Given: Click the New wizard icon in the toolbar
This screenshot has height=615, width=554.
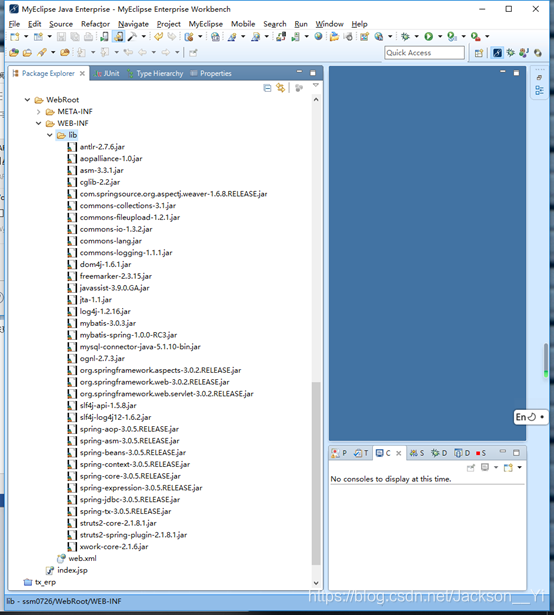Looking at the screenshot, I should click(x=15, y=37).
